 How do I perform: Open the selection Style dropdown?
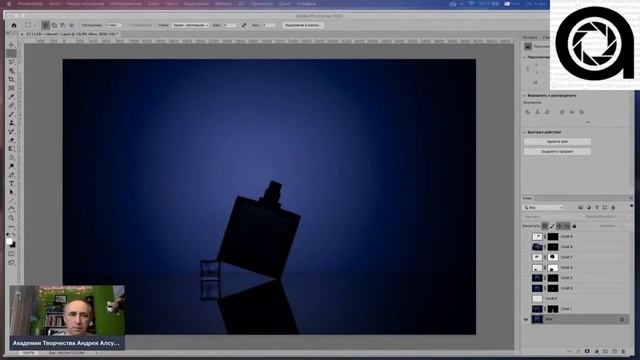pos(190,25)
